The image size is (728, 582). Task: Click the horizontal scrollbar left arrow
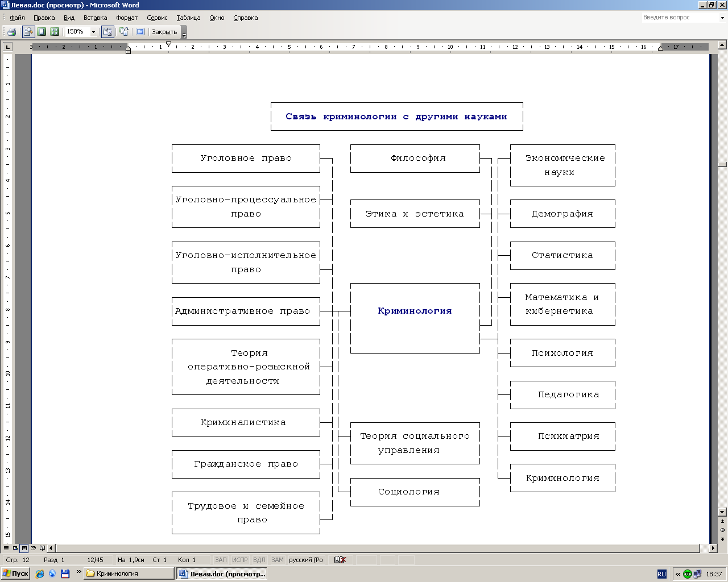coord(51,548)
